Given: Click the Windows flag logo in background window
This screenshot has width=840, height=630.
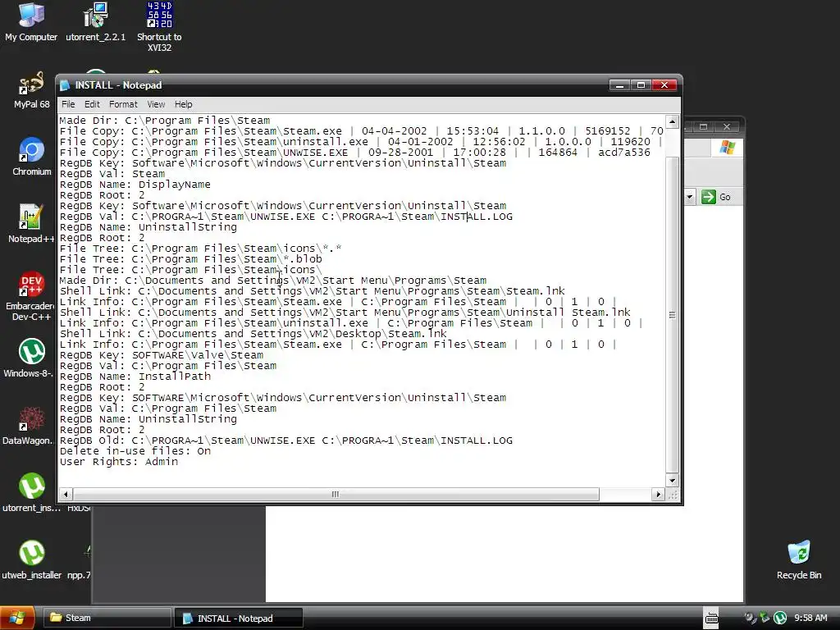Looking at the screenshot, I should (x=727, y=147).
